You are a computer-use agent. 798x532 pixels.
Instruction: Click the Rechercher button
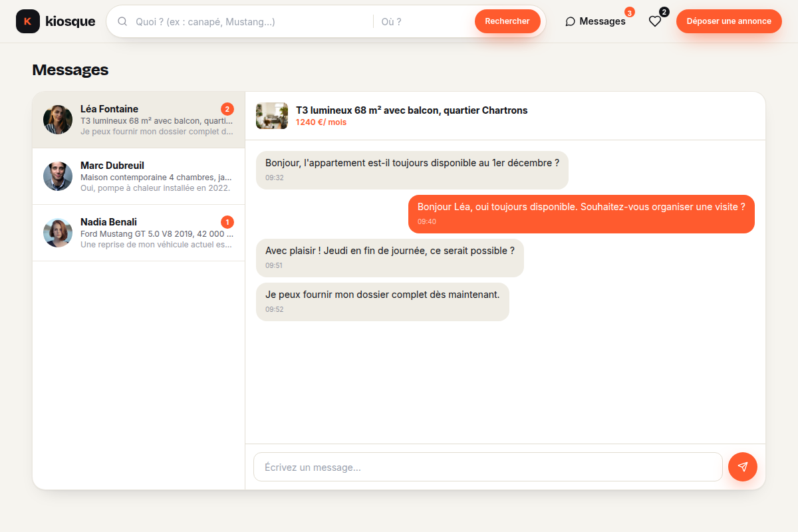point(507,21)
